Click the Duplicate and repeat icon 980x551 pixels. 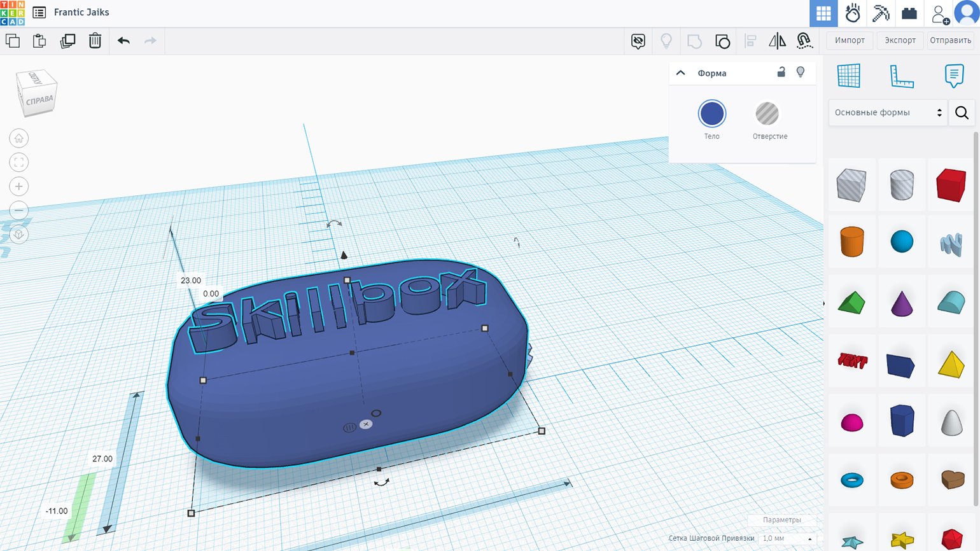(67, 41)
